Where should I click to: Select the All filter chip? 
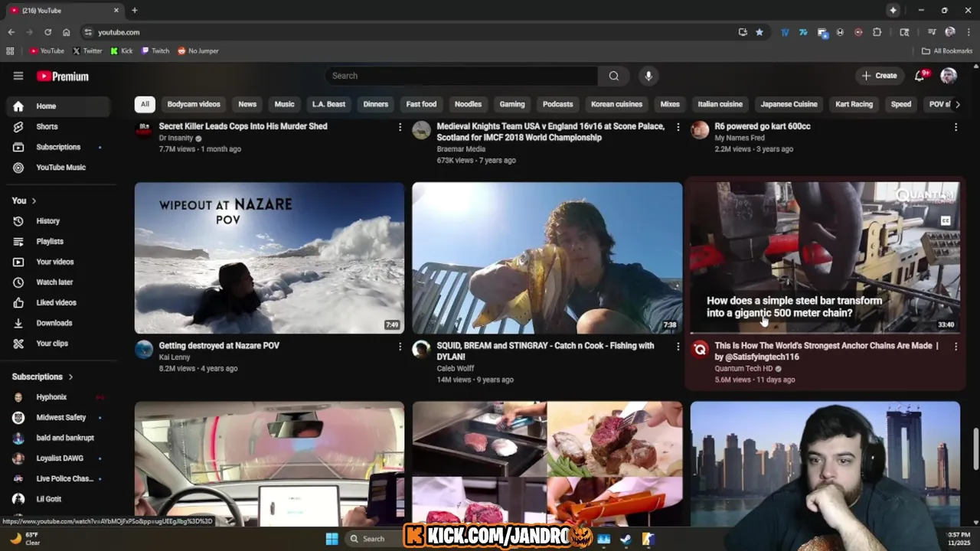click(x=145, y=104)
